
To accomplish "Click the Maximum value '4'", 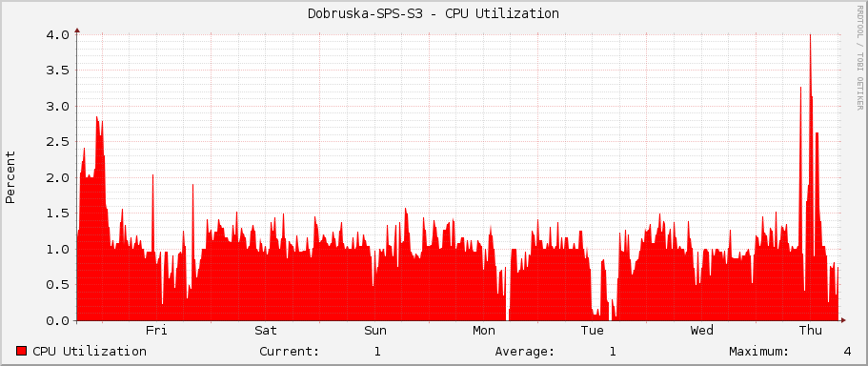I will (848, 351).
